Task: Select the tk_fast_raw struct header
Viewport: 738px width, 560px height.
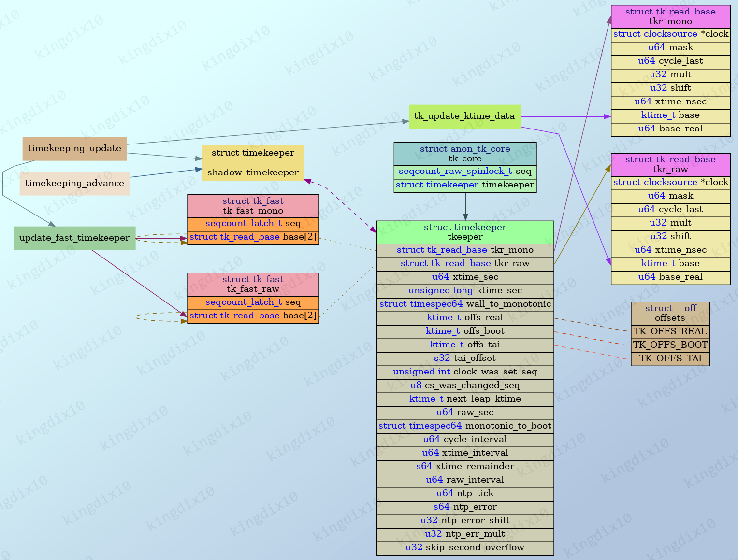Action: [x=253, y=285]
